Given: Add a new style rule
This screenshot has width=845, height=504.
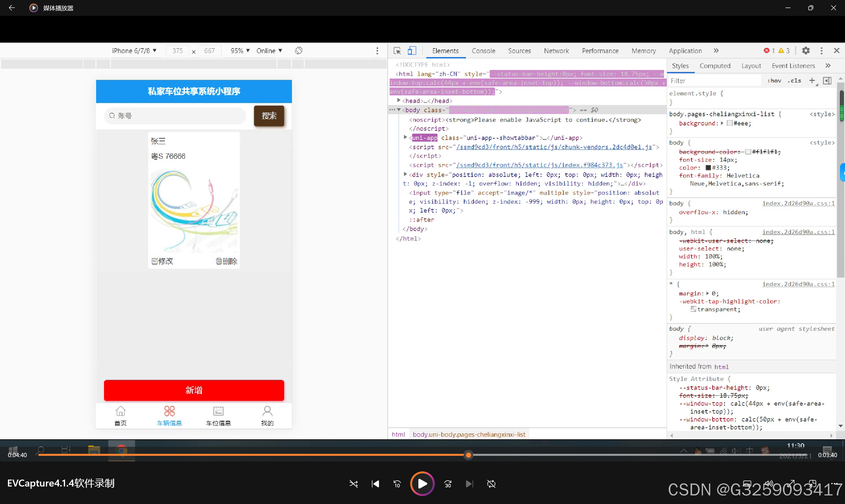Looking at the screenshot, I should [x=812, y=81].
